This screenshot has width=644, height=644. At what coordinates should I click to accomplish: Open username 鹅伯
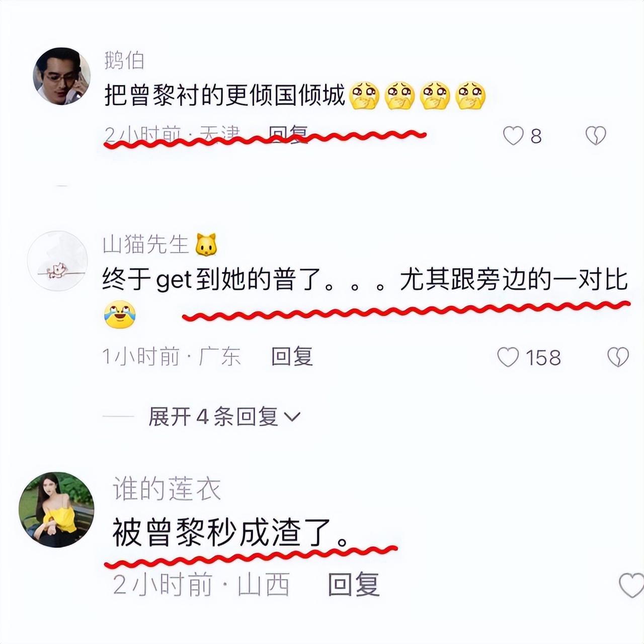(124, 60)
